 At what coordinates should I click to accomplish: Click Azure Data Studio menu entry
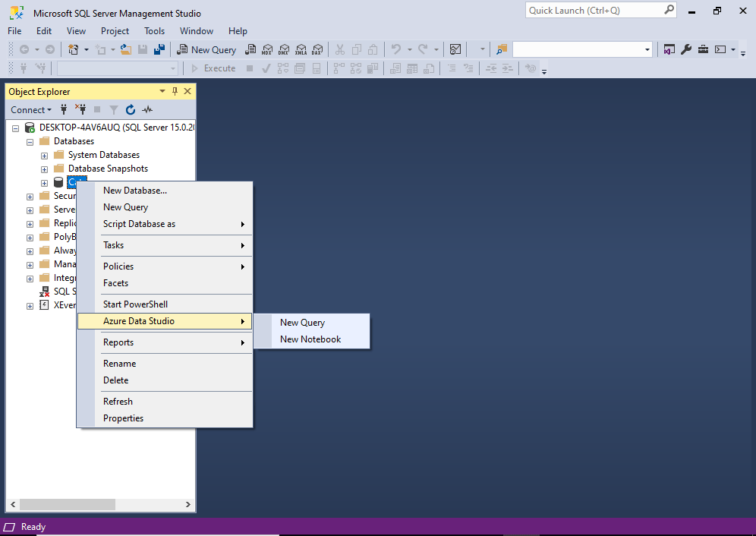point(165,321)
